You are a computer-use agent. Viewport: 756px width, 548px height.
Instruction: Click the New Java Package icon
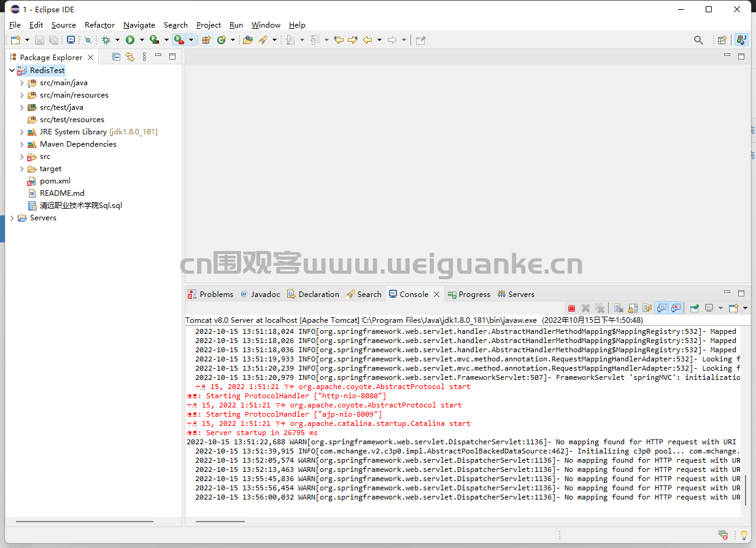206,40
